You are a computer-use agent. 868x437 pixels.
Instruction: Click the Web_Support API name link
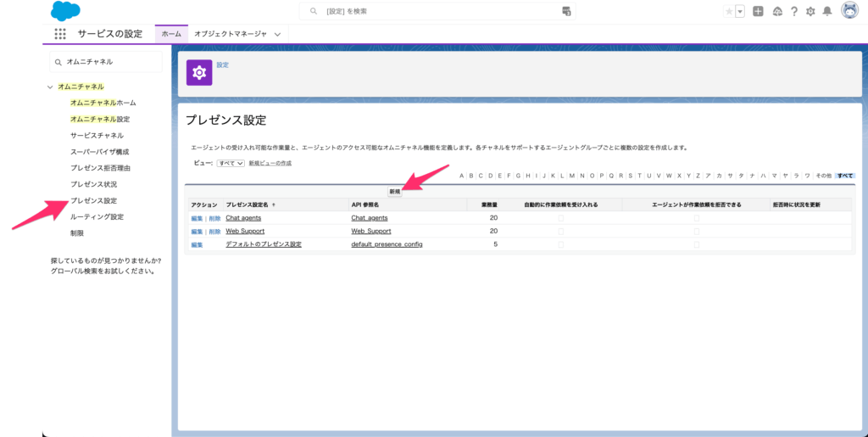(371, 231)
